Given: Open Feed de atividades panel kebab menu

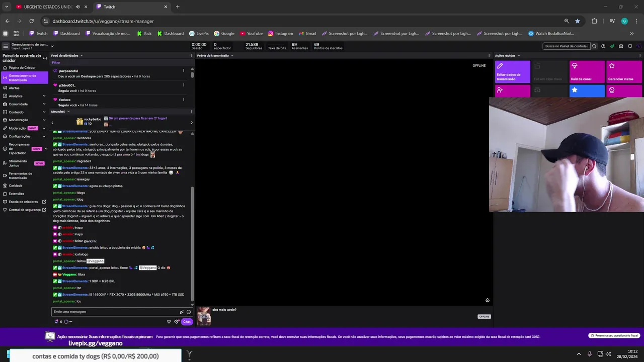Looking at the screenshot, I should (x=191, y=55).
